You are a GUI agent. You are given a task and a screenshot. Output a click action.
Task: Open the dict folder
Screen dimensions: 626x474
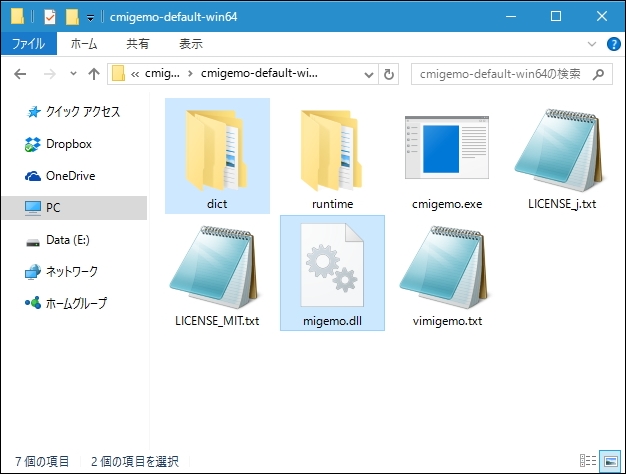pos(217,156)
